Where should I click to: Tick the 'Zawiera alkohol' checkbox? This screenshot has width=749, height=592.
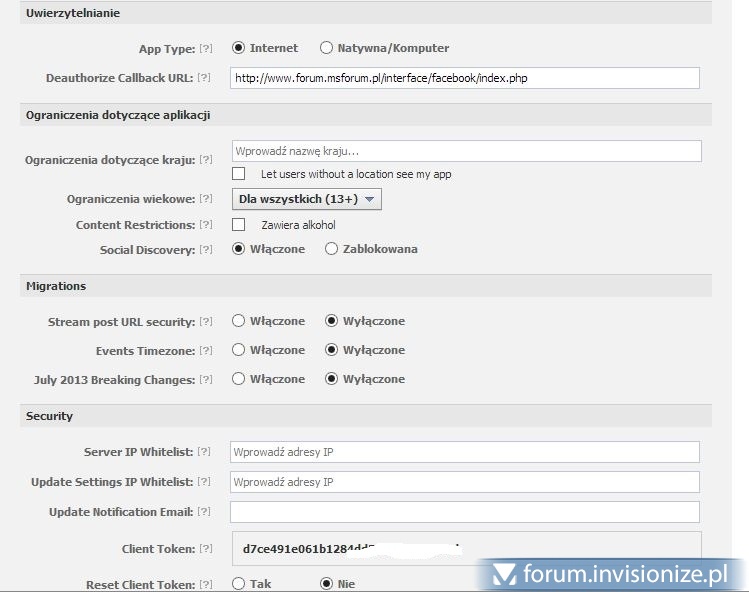[238, 225]
